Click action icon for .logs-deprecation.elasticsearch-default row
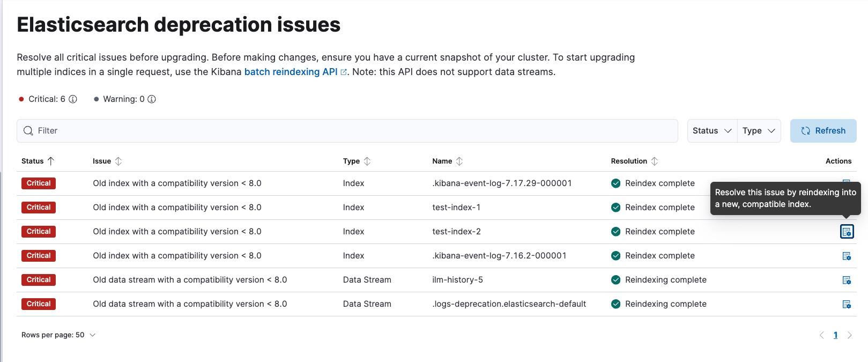Viewport: 868px width, 362px height. [847, 304]
